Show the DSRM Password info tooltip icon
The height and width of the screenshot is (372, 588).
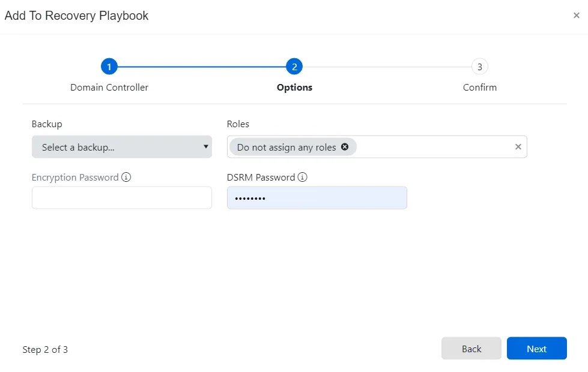pyautogui.click(x=302, y=177)
